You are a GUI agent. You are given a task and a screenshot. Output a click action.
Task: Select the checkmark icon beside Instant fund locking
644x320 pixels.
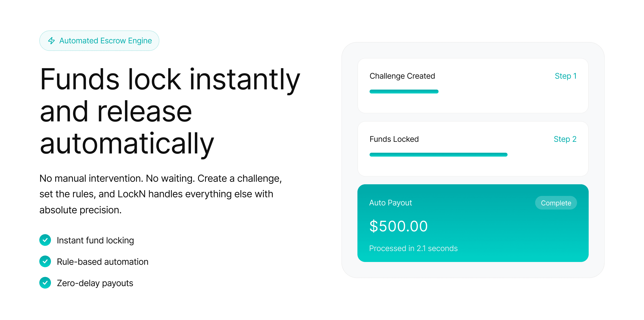coord(45,240)
